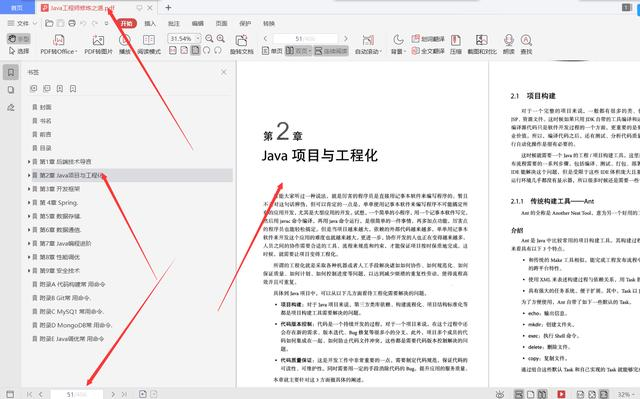Screen dimensions: 640x399
Task: Click the open folder icon
Action: (49, 23)
